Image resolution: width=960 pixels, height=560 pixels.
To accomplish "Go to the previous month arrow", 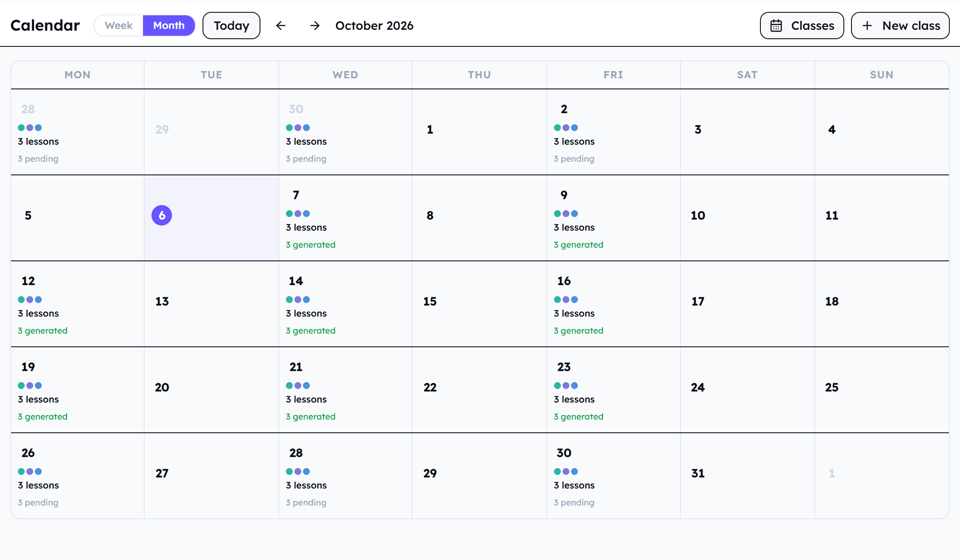I will coord(281,26).
